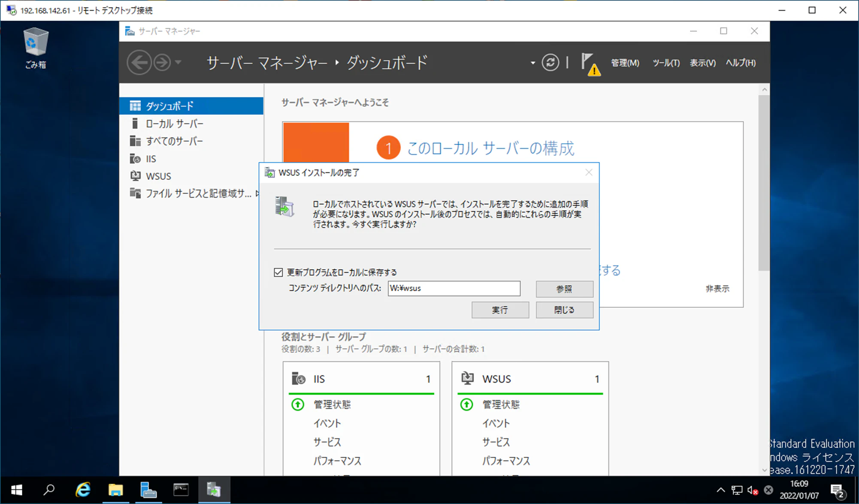The width and height of the screenshot is (859, 504).
Task: Click the dashboard vertical scrollbar thumb
Action: coord(764,183)
